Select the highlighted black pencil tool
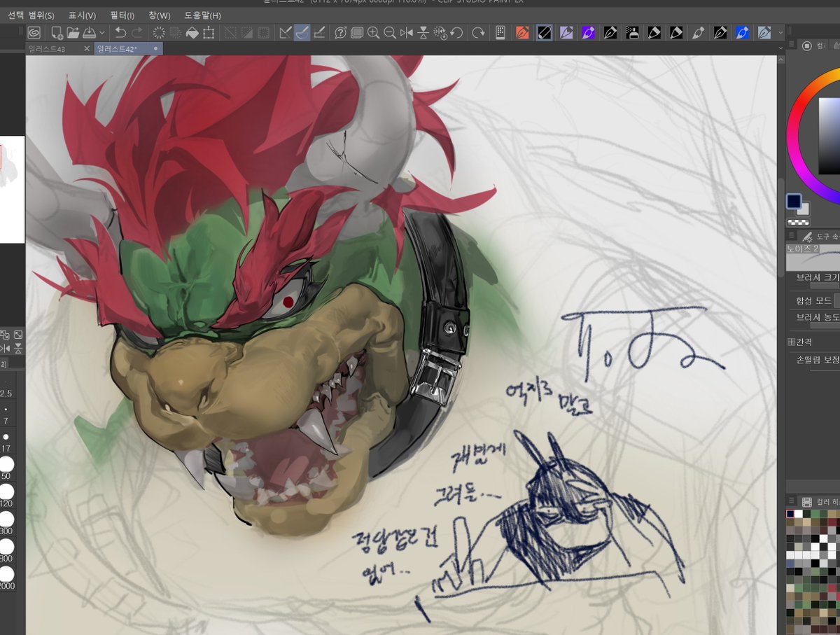Image resolution: width=840 pixels, height=635 pixels. coord(544,32)
